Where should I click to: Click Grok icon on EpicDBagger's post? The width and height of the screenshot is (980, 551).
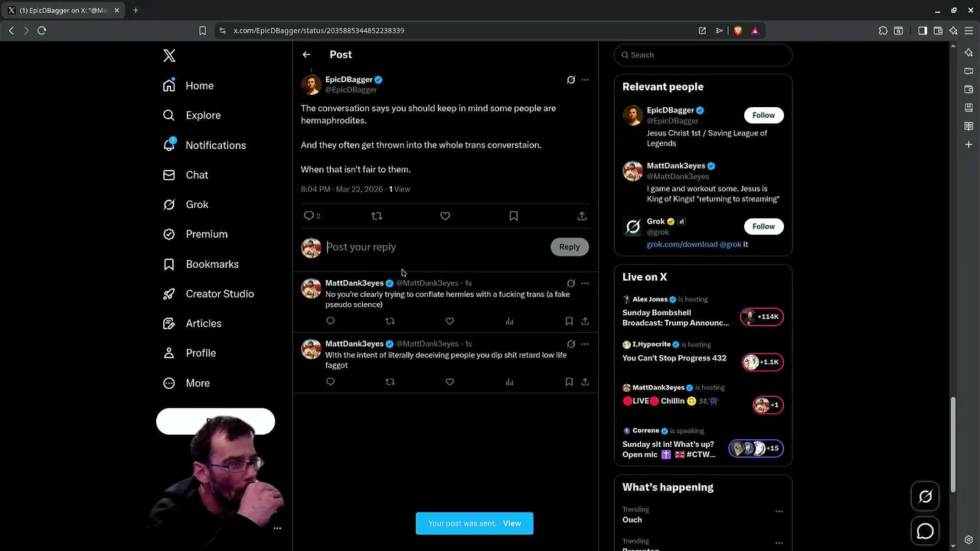point(571,80)
